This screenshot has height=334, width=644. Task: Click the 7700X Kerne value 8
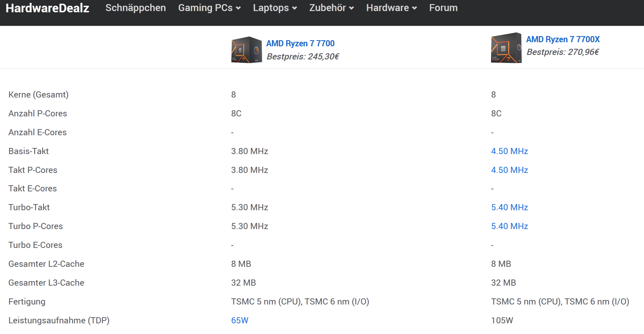493,95
